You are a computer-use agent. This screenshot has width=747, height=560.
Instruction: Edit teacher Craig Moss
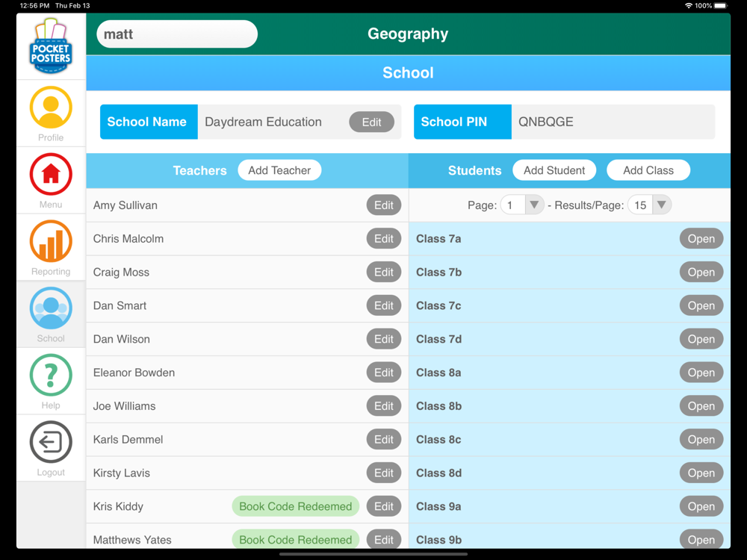click(x=383, y=272)
